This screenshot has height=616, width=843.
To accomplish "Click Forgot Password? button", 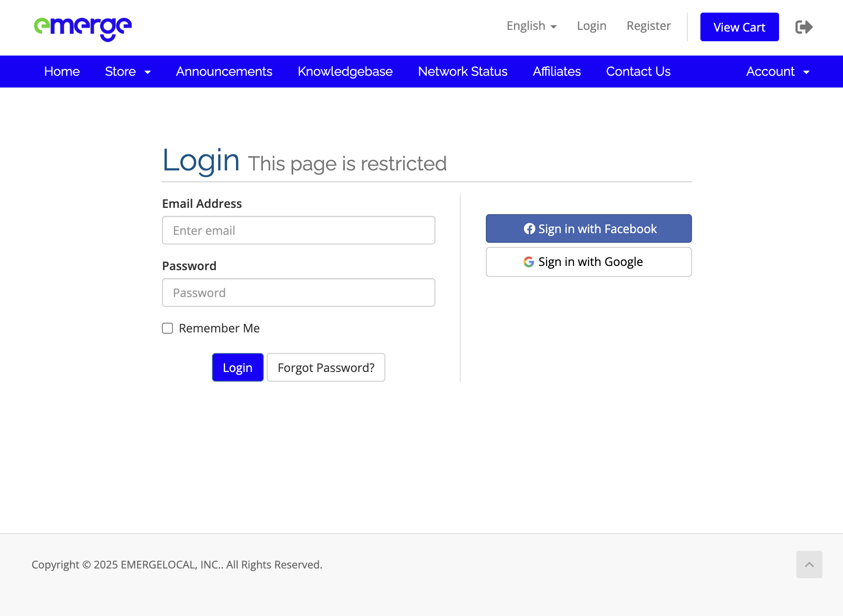I will 326,367.
